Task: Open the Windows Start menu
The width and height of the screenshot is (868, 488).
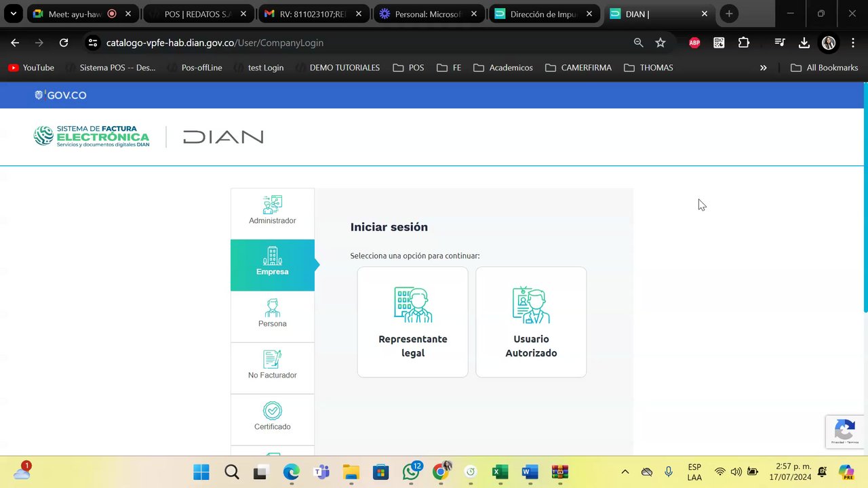Action: pyautogui.click(x=201, y=472)
